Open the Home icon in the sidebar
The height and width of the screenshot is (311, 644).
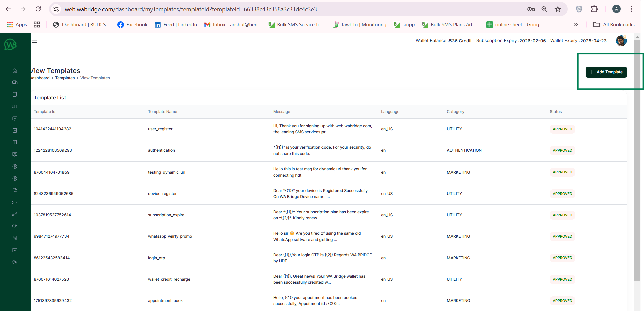[x=15, y=71]
